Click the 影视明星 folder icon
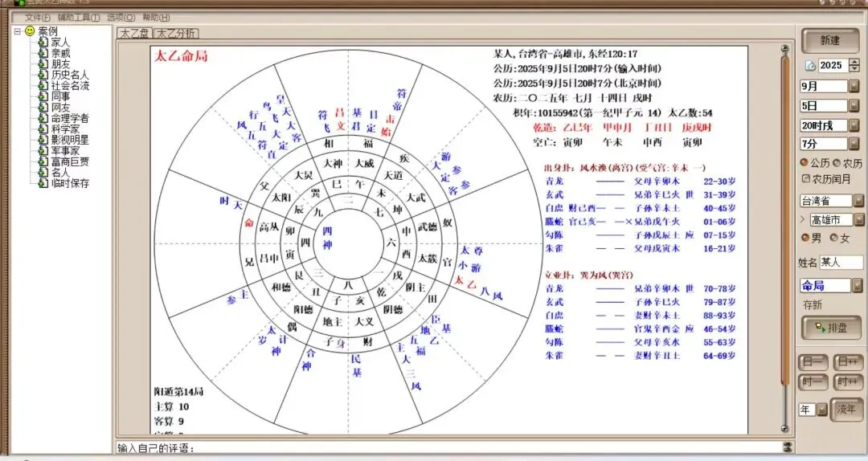 pos(43,140)
